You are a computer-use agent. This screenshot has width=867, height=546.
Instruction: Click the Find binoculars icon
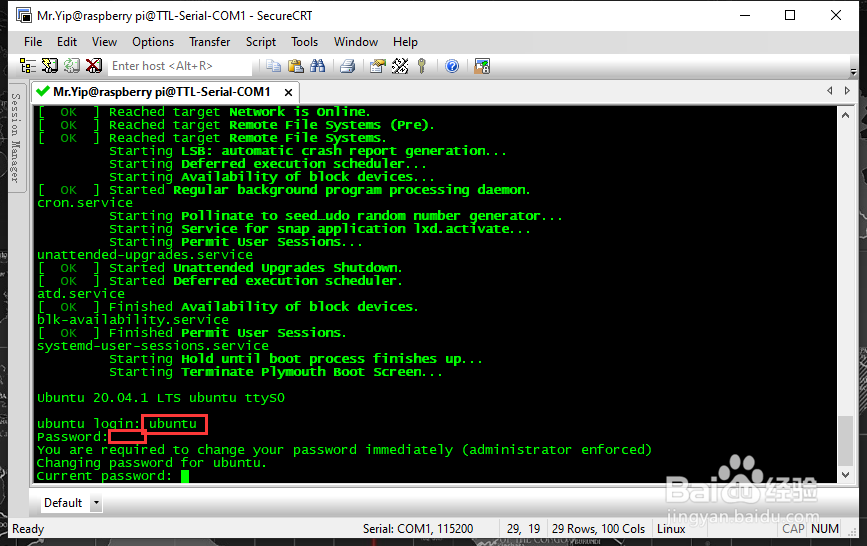pyautogui.click(x=317, y=66)
